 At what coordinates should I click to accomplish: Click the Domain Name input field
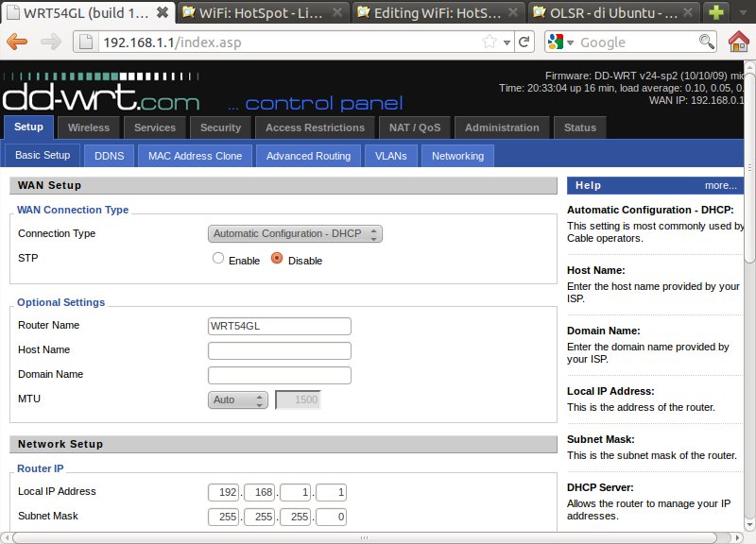tap(280, 375)
